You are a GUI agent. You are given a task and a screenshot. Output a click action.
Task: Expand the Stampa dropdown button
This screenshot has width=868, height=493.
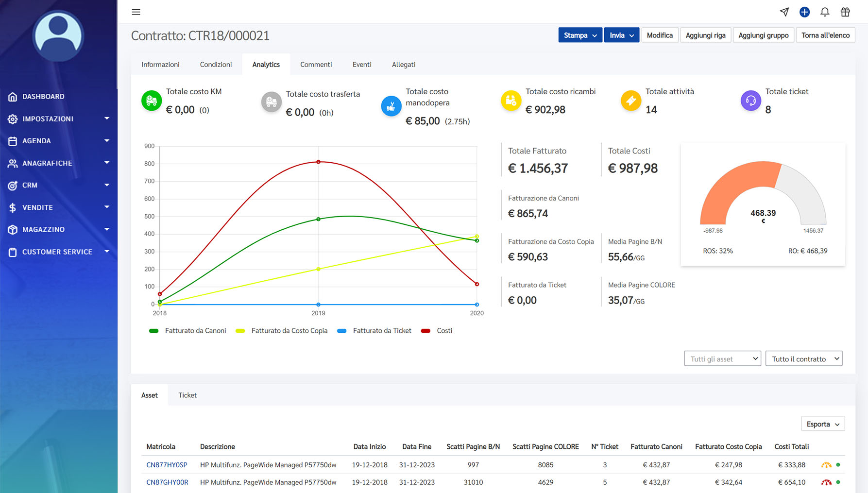(580, 35)
